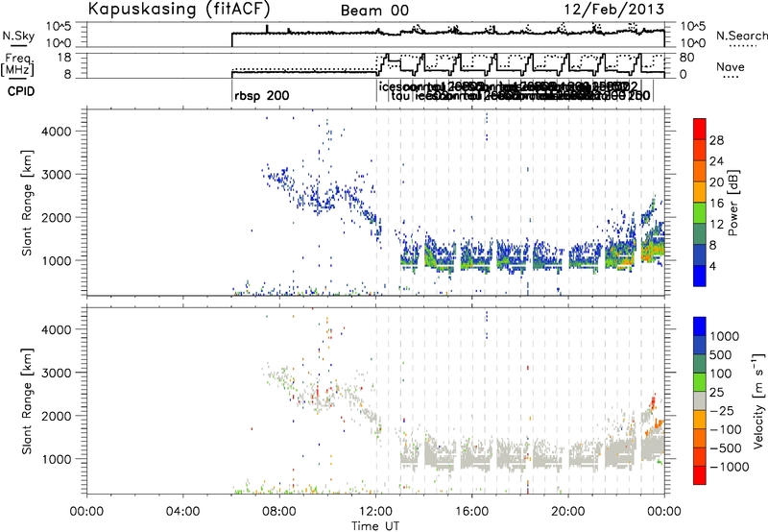Click the "Nave" legend label
Screen dimensions: 768x532
(x=731, y=66)
